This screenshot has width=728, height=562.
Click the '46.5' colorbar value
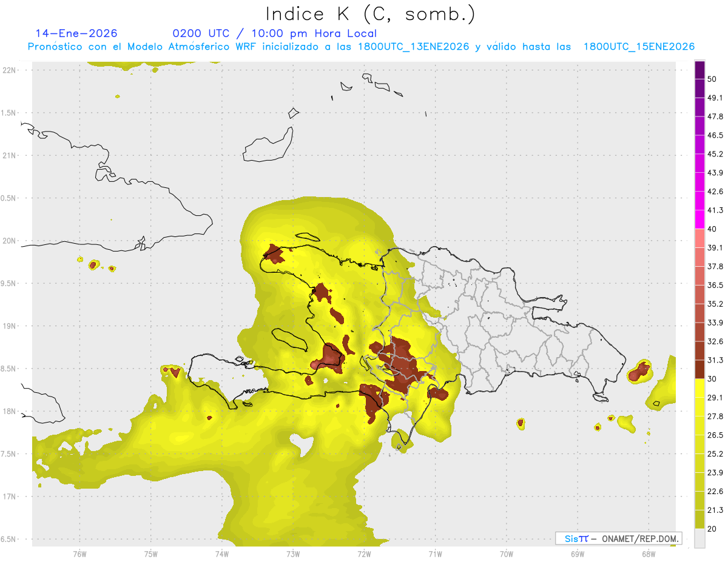click(x=715, y=135)
